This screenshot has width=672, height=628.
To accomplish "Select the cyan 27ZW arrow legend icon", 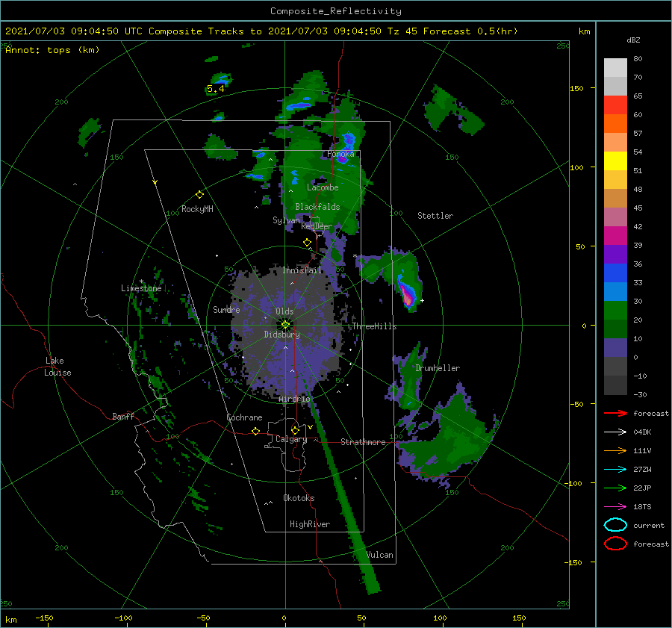I will (615, 470).
